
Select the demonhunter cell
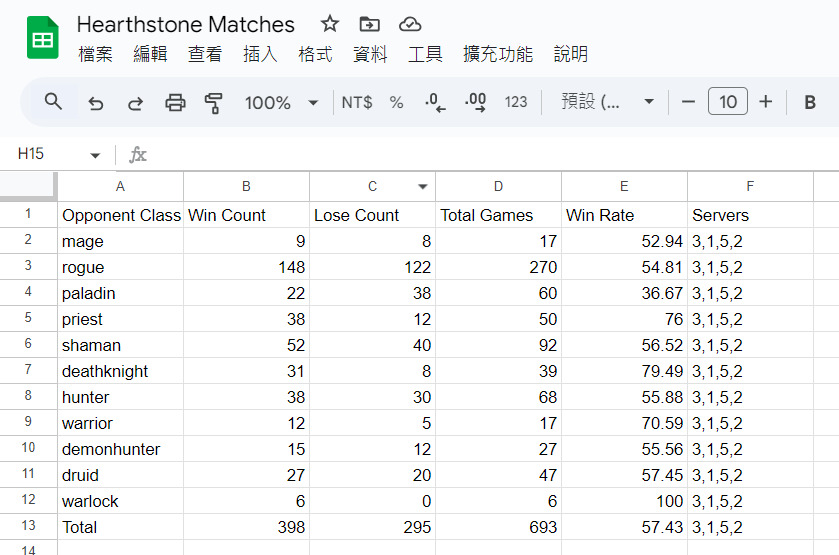coord(120,449)
